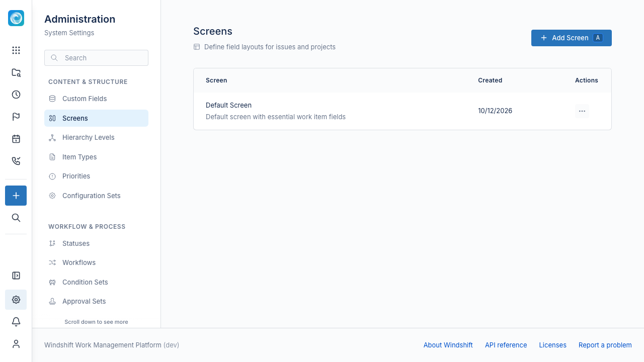Click the blue plus create button

[16, 196]
